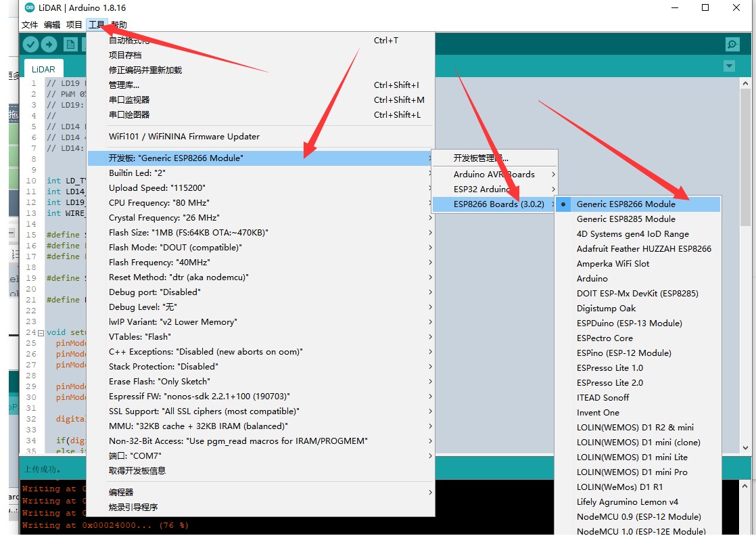The height and width of the screenshot is (538, 756).
Task: Expand the C++ Exceptions submenu
Action: [261, 352]
